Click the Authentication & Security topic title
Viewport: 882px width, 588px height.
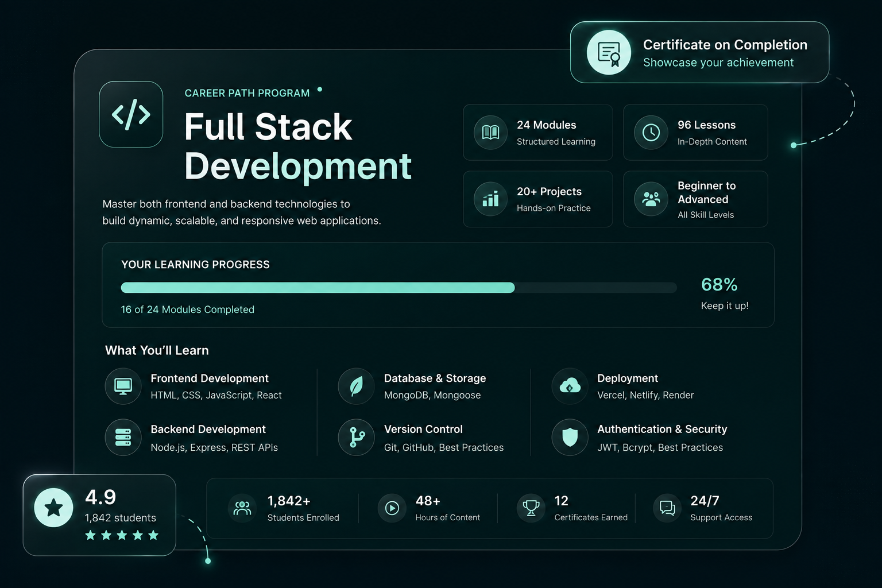(662, 430)
